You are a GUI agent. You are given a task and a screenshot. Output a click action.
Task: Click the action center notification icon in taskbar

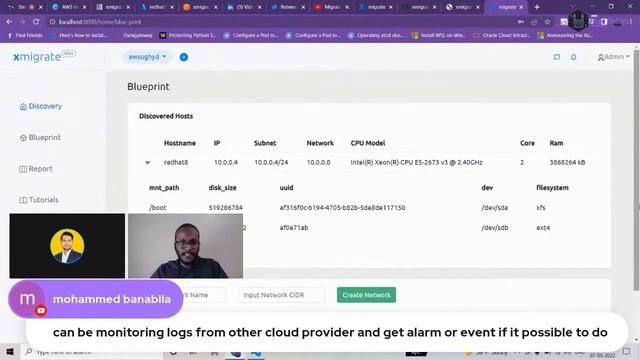(627, 352)
